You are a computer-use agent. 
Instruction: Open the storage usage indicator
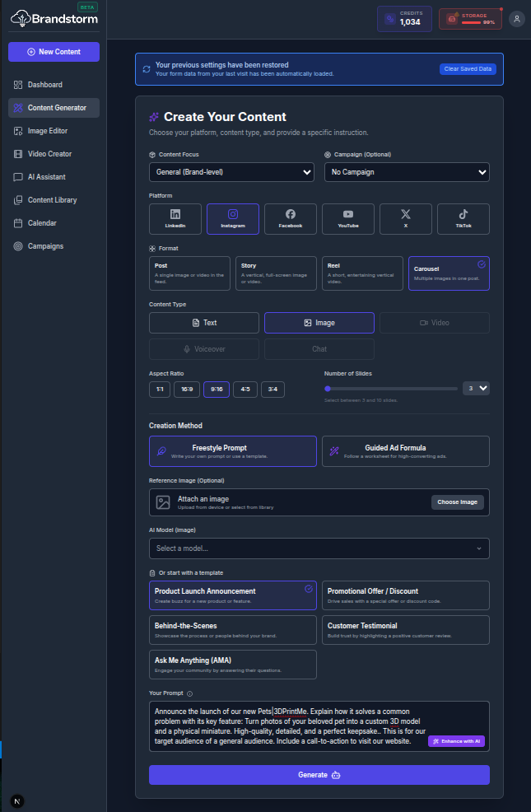[x=470, y=19]
